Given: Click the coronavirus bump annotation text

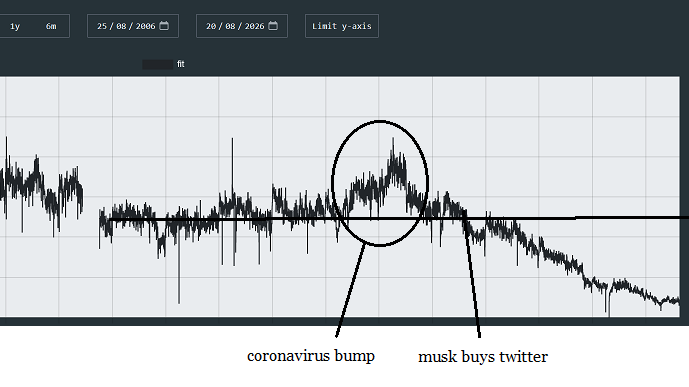Looking at the screenshot, I should (311, 356).
